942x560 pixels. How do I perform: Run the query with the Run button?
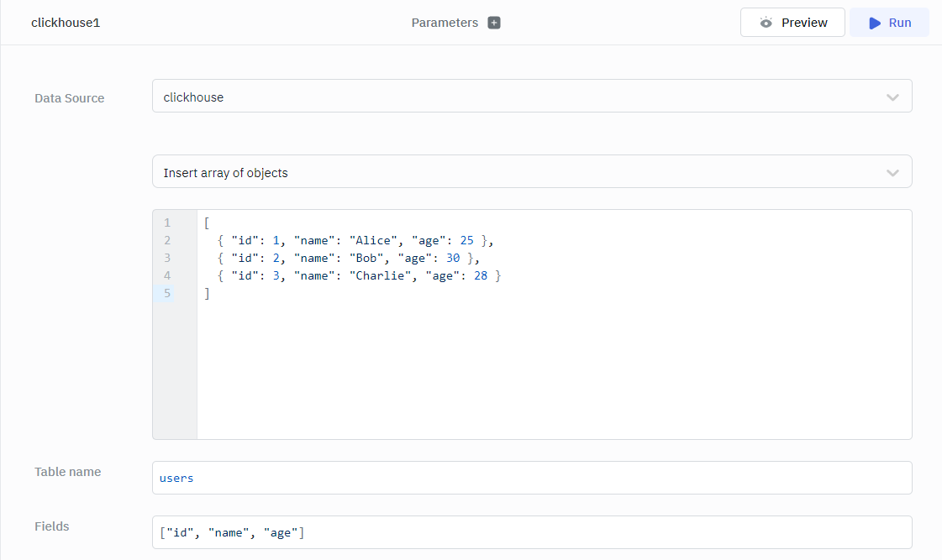[889, 23]
